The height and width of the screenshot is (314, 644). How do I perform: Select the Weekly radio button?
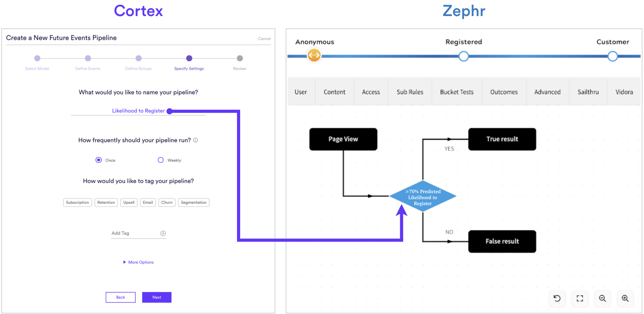point(161,160)
